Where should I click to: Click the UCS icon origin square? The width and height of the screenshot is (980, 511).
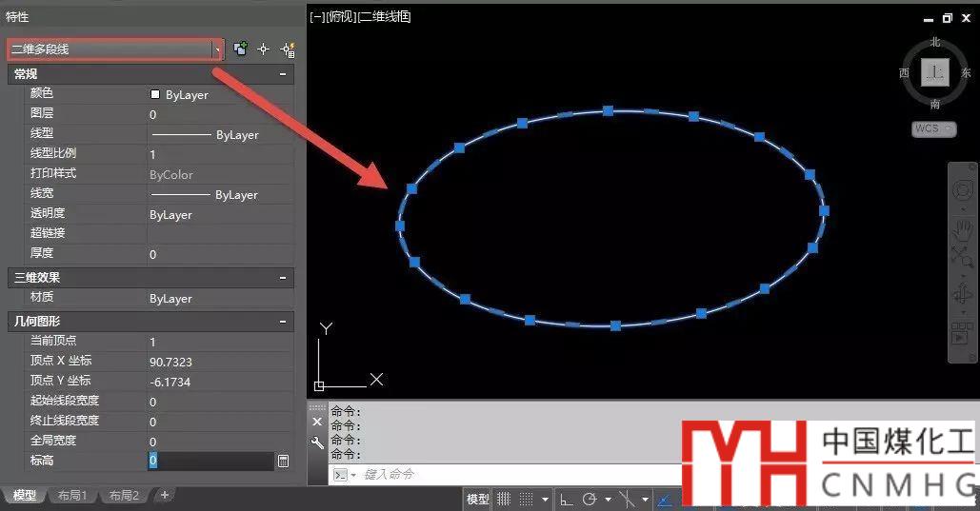coord(319,386)
